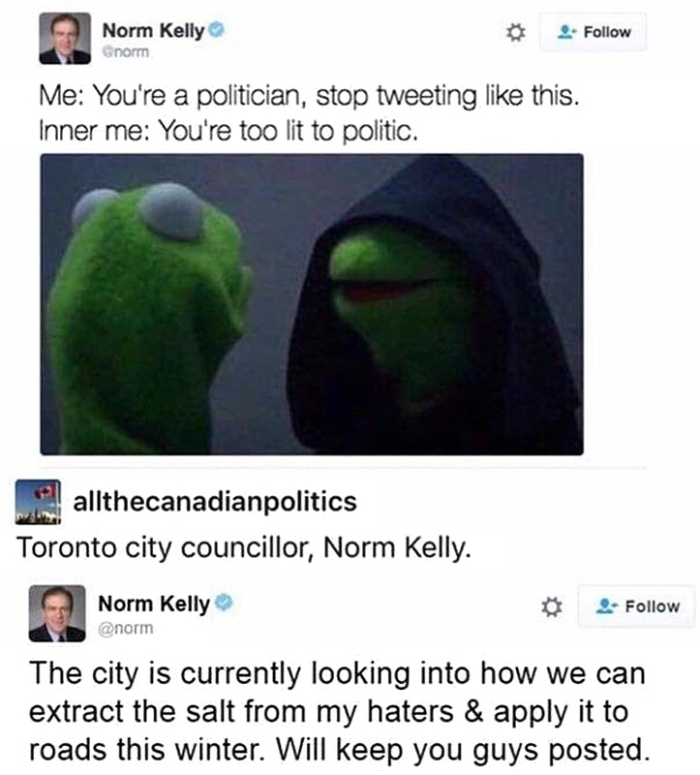This screenshot has width=700, height=775.
Task: Open the gear options icon on bottom tweet
Action: click(x=552, y=607)
